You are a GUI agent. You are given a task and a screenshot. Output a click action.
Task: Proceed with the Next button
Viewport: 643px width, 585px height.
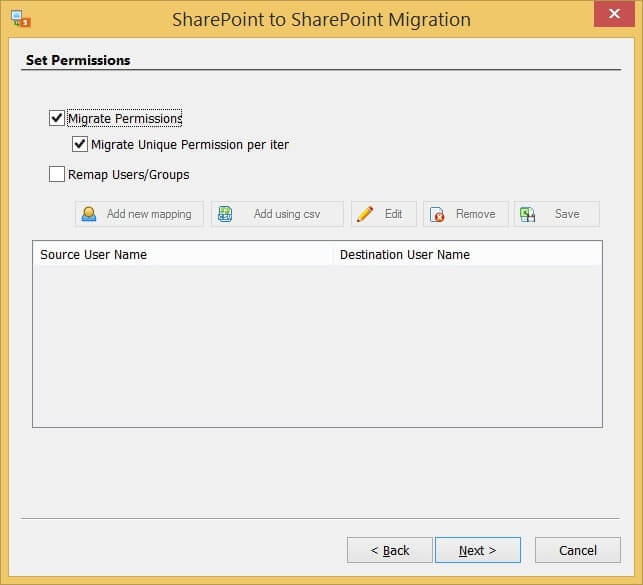click(x=478, y=550)
